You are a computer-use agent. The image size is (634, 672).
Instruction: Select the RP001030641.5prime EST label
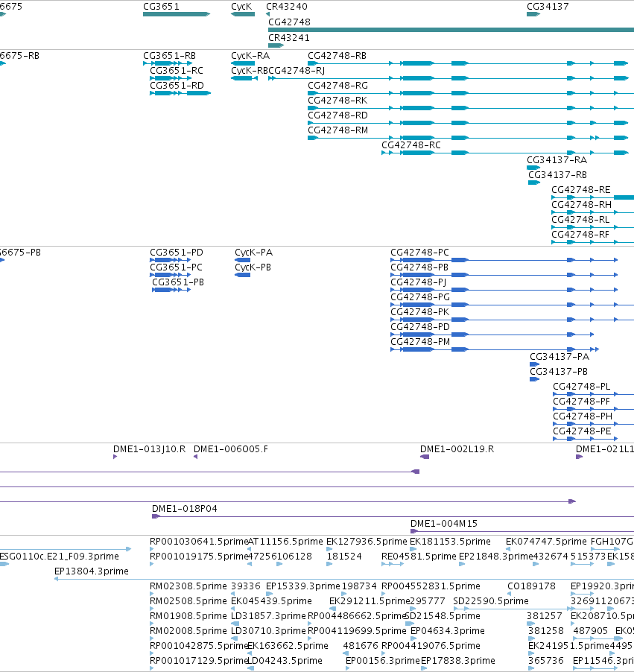[199, 542]
